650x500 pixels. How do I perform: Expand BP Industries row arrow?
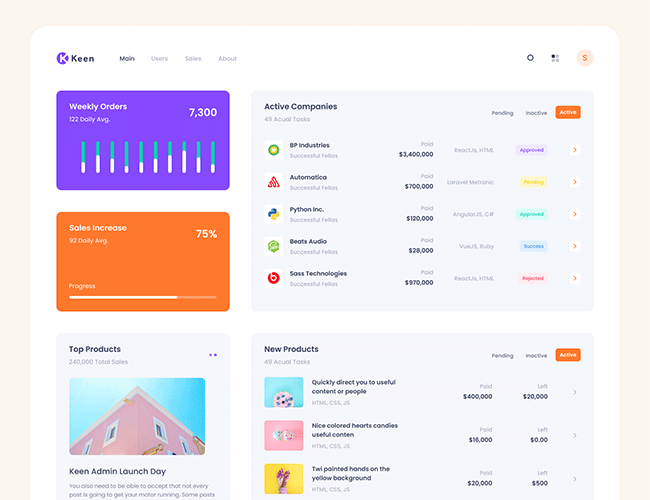click(x=575, y=150)
